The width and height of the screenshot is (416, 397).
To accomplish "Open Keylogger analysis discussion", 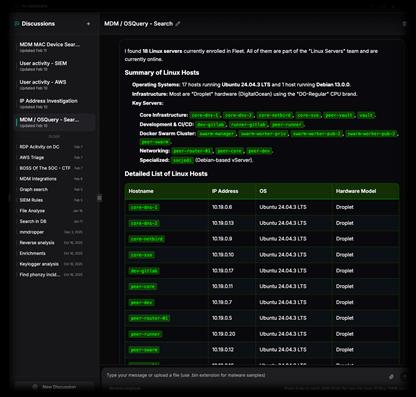I will pyautogui.click(x=51, y=264).
